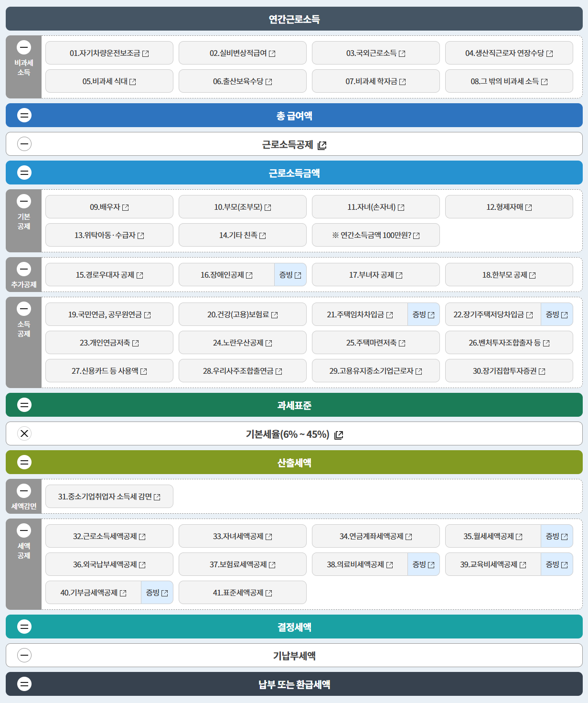Open 16.장애인공제 item
The image size is (588, 703).
tap(226, 275)
